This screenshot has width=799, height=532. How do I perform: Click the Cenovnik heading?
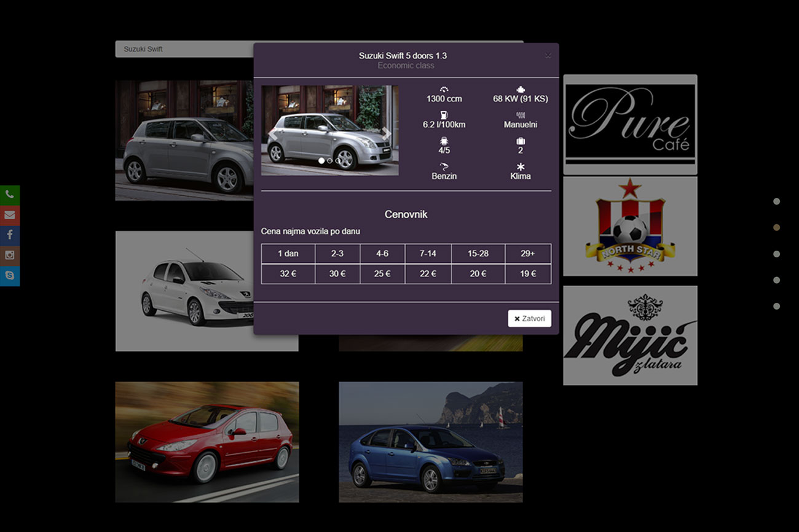[x=406, y=214]
